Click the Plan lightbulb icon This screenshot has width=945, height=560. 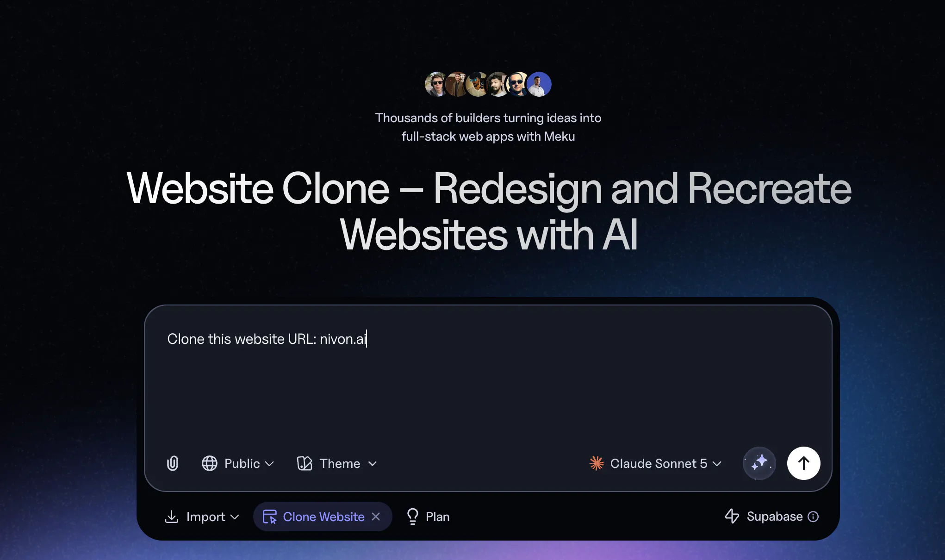tap(412, 516)
